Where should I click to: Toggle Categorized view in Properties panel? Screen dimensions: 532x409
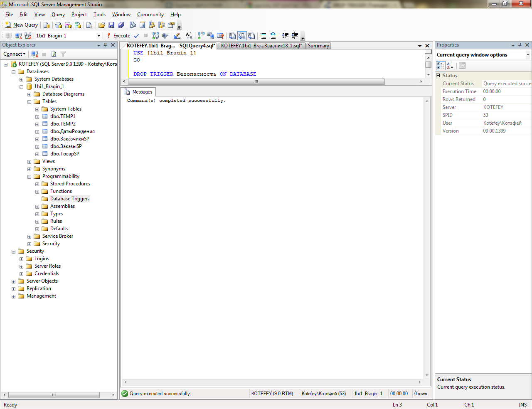pos(441,66)
